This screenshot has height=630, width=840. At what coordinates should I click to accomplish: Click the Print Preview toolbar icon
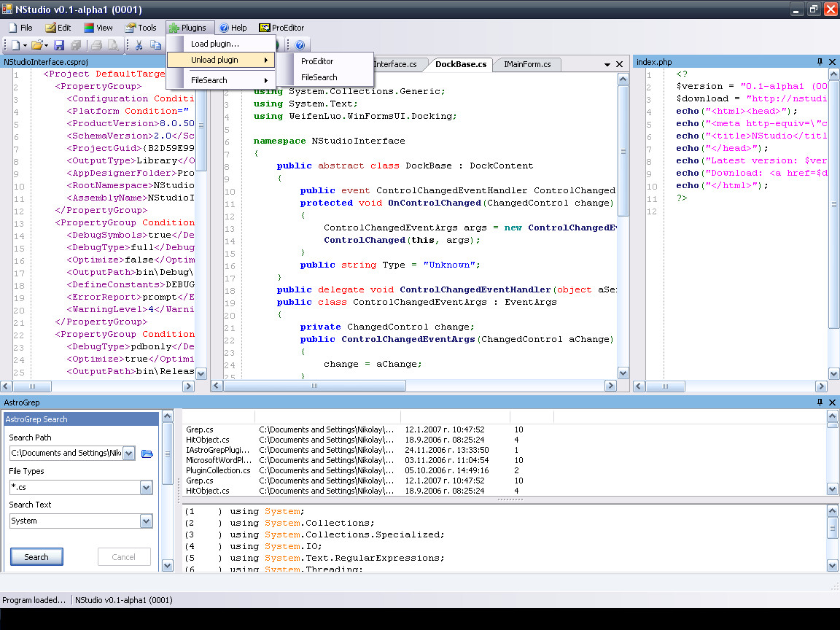(x=113, y=45)
